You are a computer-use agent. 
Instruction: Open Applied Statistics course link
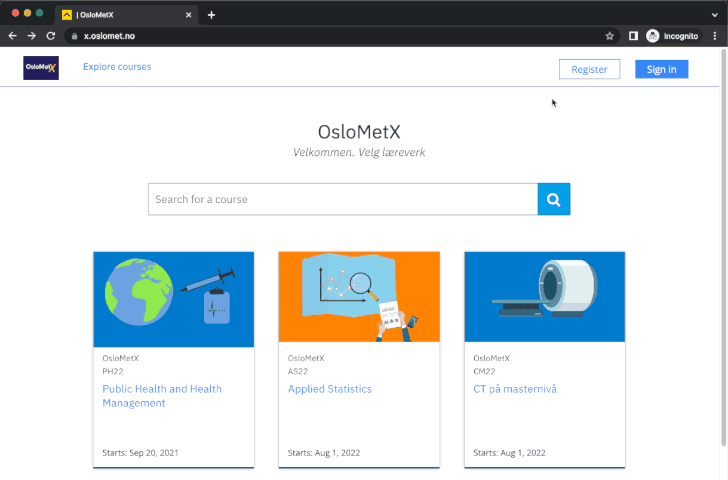click(330, 389)
